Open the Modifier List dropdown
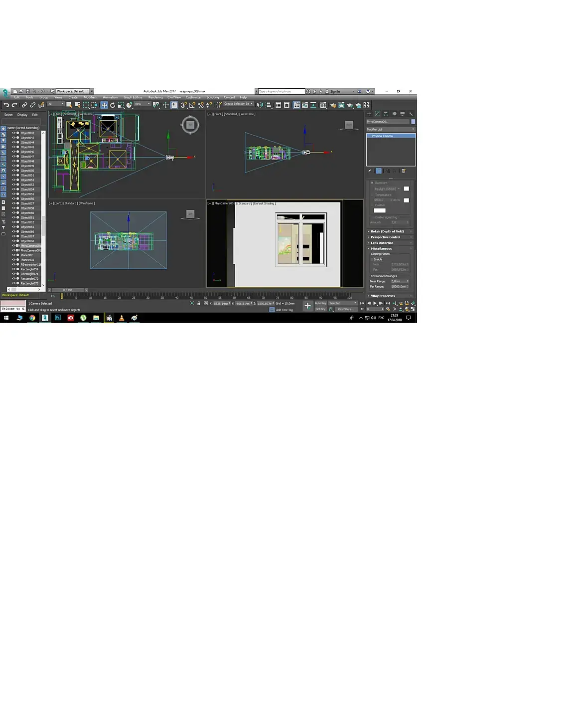This screenshot has width=588, height=719. 391,129
